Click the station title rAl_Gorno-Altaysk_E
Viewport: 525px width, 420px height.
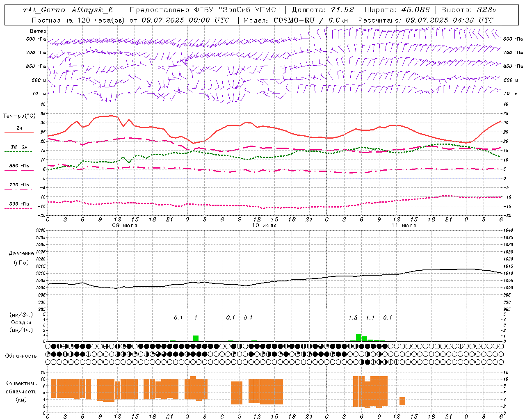[68, 10]
